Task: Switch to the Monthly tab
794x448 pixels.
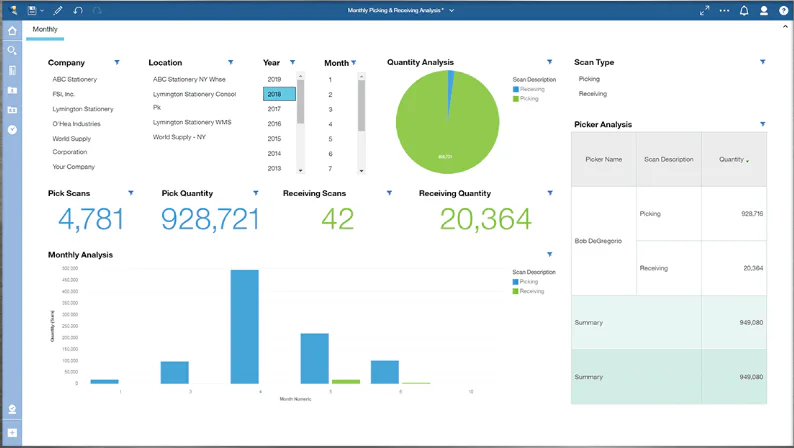Action: tap(45, 29)
